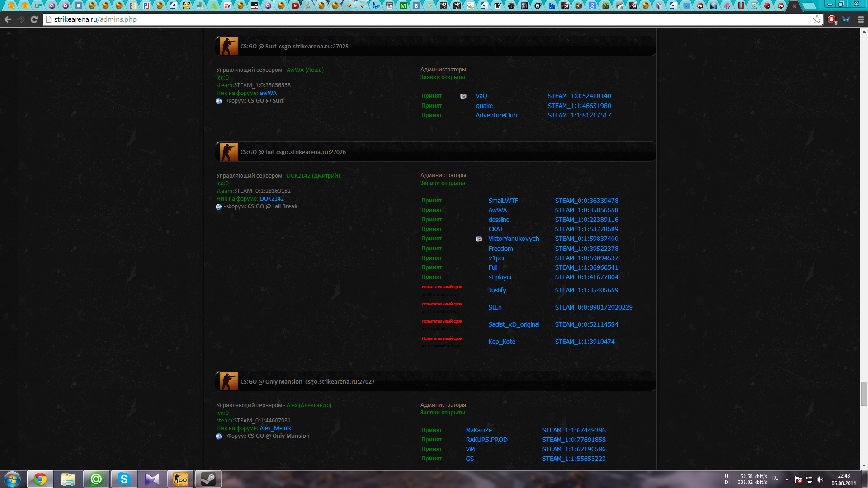The height and width of the screenshot is (488, 868).
Task: Open Steam from the taskbar
Action: coord(208,479)
